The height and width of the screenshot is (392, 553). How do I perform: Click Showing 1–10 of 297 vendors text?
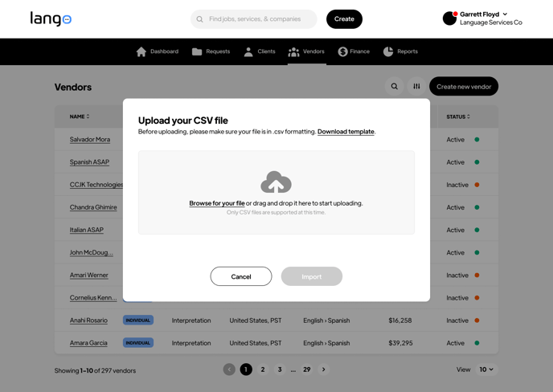coord(95,370)
